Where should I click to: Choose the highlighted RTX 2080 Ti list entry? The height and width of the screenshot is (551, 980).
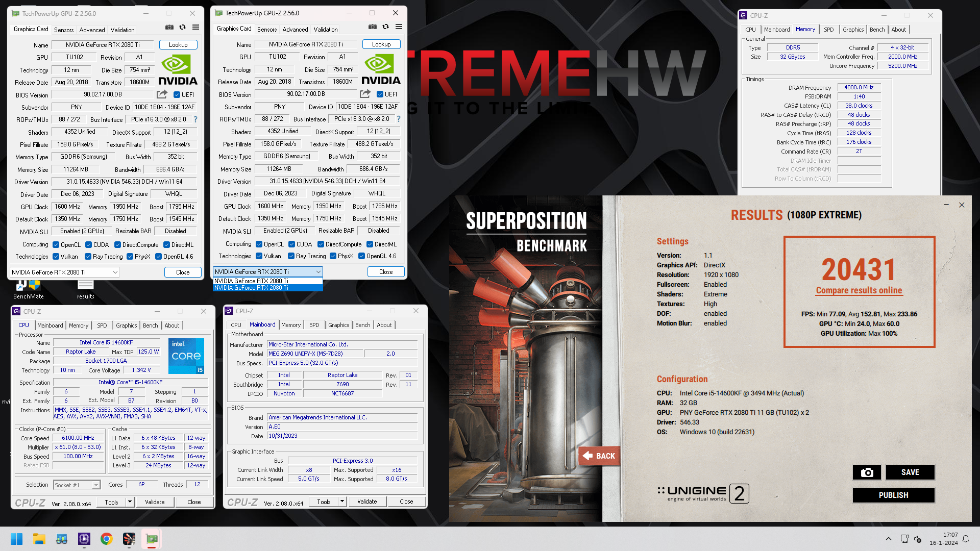tap(268, 288)
